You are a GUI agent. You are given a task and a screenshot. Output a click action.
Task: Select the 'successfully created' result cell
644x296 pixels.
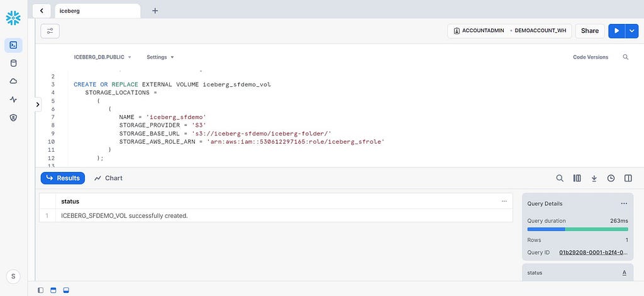(x=284, y=216)
